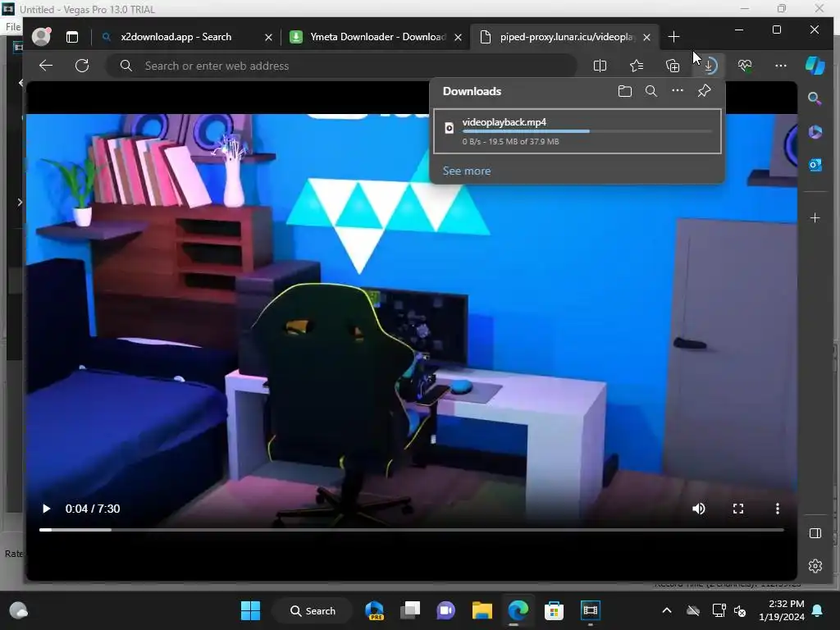Search downloads in Downloads panel
This screenshot has height=630, width=840.
pos(651,91)
